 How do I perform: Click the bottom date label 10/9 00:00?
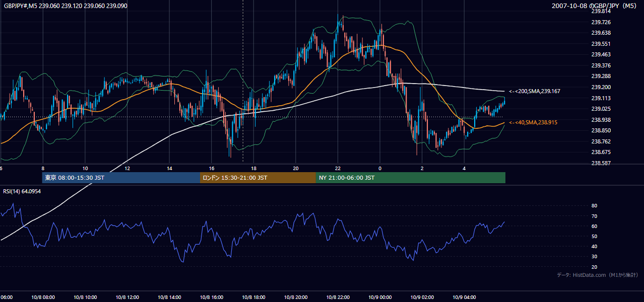click(x=380, y=297)
